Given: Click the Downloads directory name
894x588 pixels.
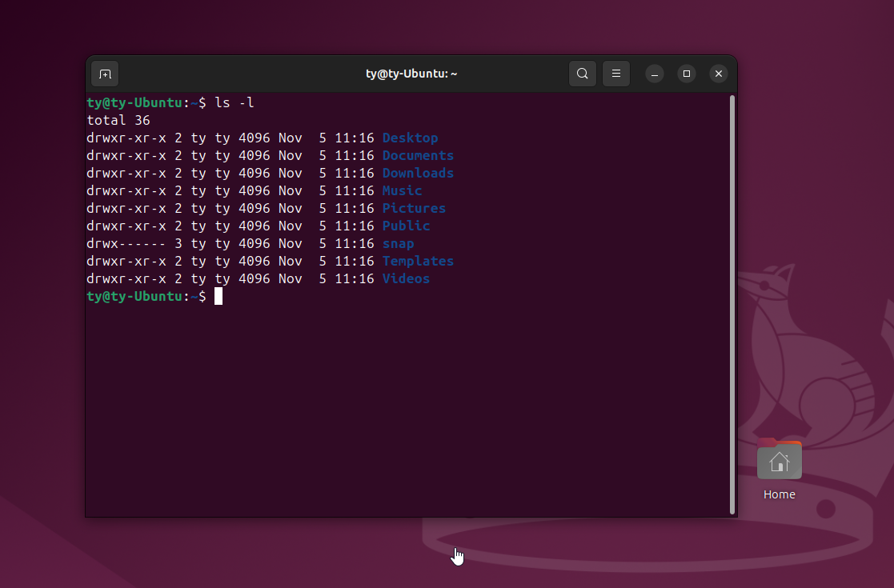Looking at the screenshot, I should [x=418, y=174].
